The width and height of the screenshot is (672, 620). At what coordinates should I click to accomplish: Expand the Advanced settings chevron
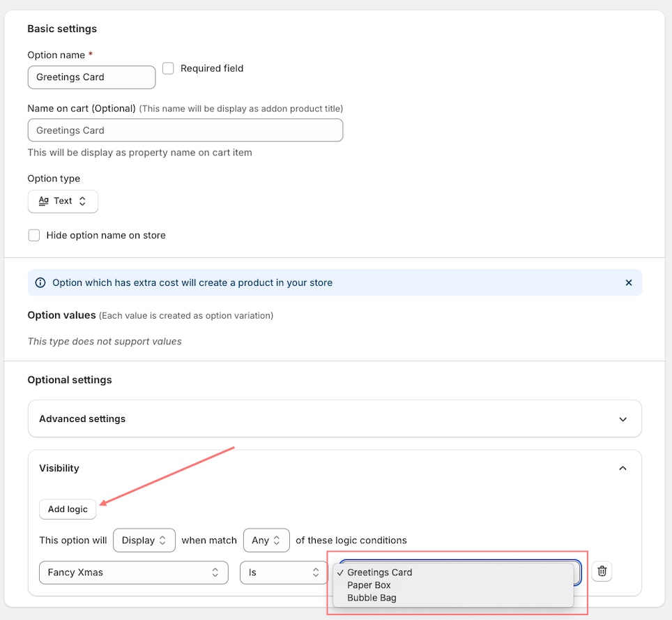point(623,419)
